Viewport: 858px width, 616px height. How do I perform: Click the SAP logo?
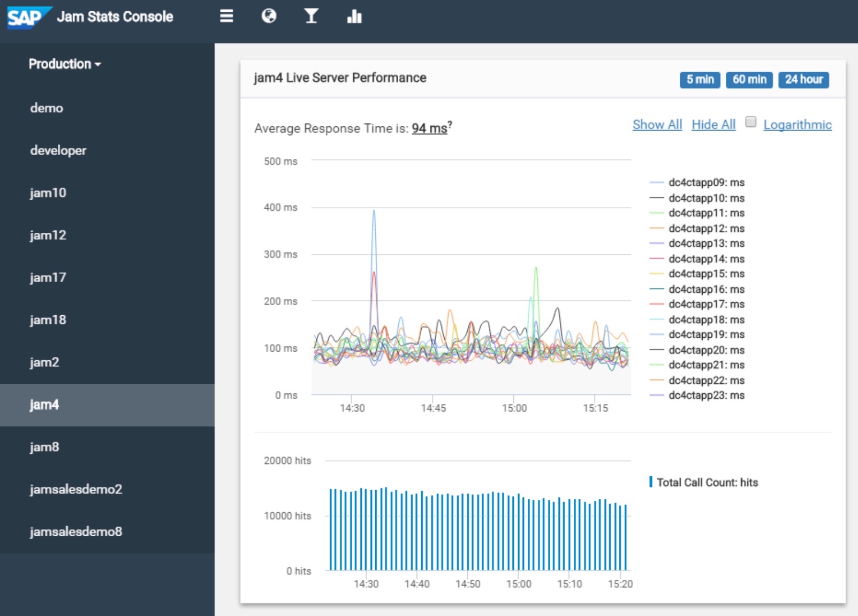coord(26,17)
